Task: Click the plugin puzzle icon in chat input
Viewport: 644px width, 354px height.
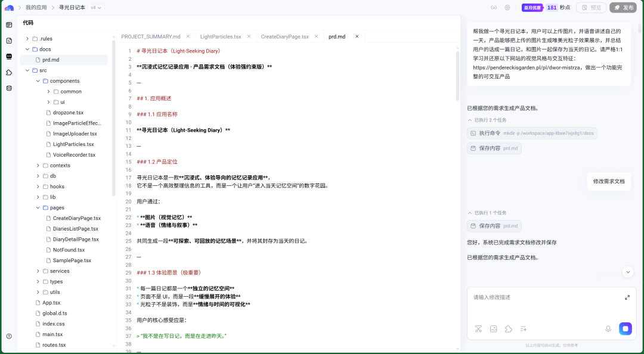Action: pos(508,328)
